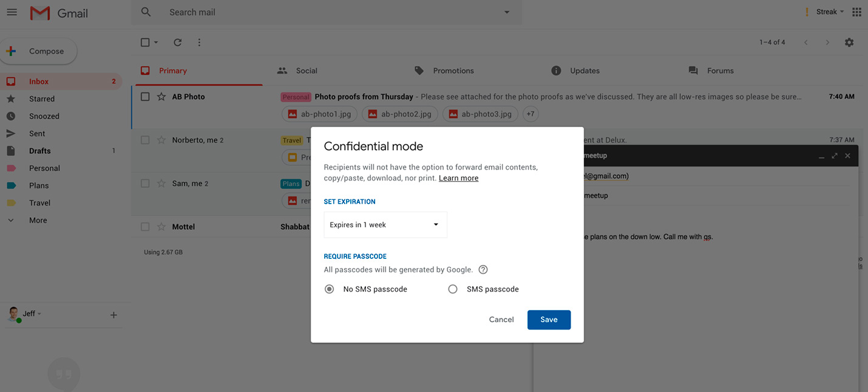Open the Gmail main menu hamburger icon
The width and height of the screenshot is (868, 392).
click(x=12, y=12)
